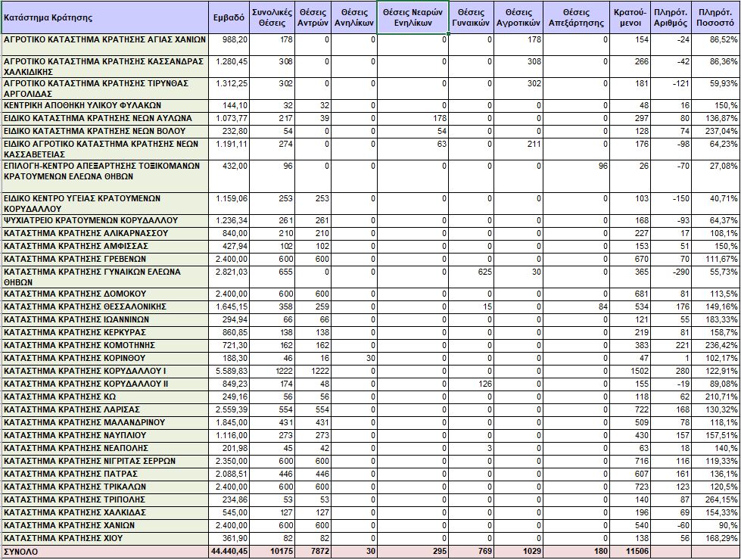Select the 'Κρατούμενοι' column header
This screenshot has width=741, height=560.
click(631, 17)
